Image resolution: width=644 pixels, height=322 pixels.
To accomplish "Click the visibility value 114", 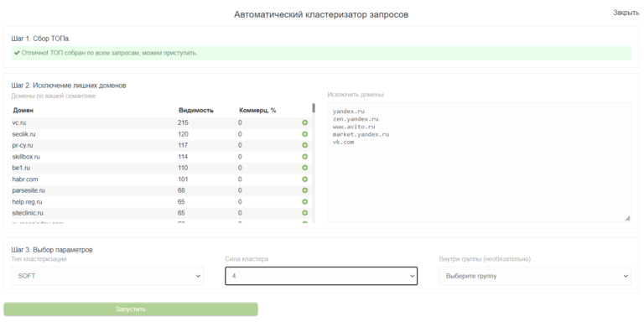I will click(x=183, y=157).
